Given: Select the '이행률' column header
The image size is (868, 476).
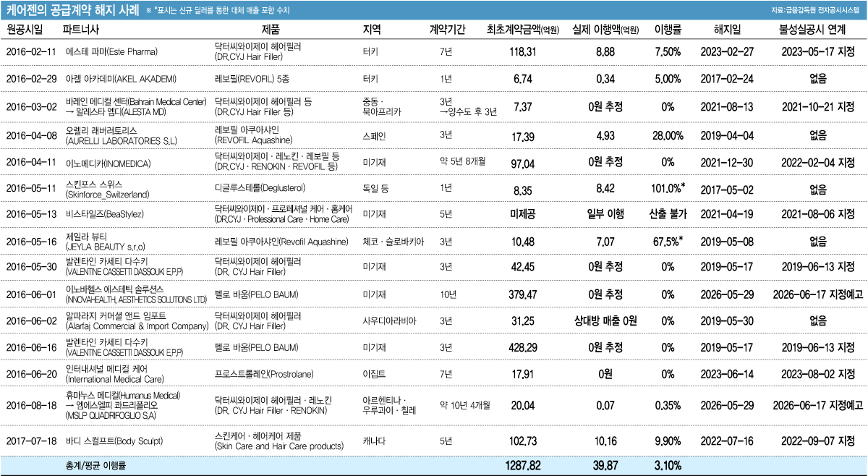Looking at the screenshot, I should pos(668,28).
